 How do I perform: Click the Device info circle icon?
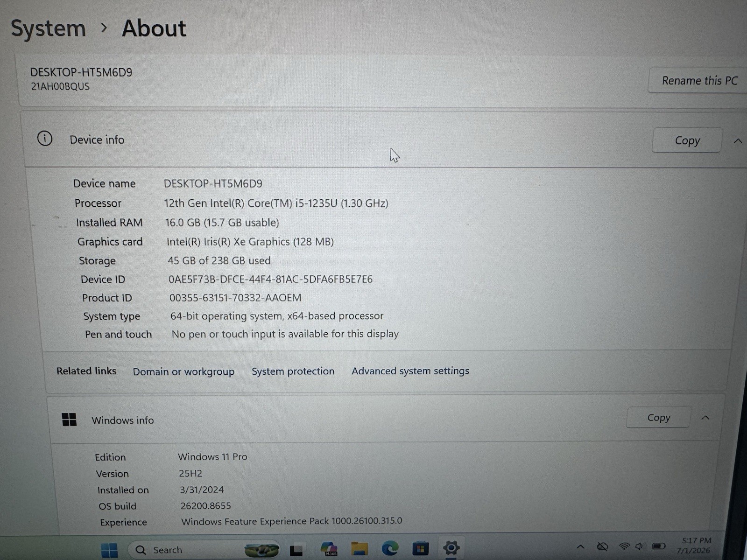pyautogui.click(x=45, y=139)
